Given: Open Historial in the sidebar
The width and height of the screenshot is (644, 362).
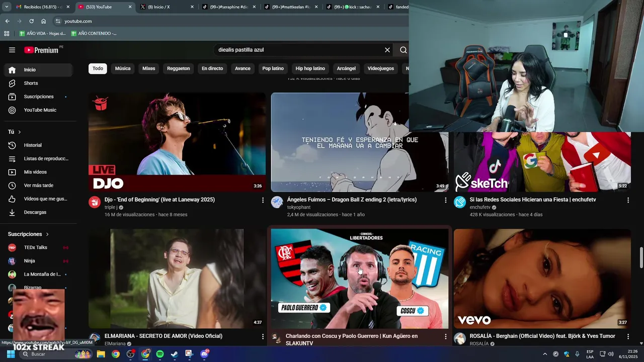Looking at the screenshot, I should 38,145.
